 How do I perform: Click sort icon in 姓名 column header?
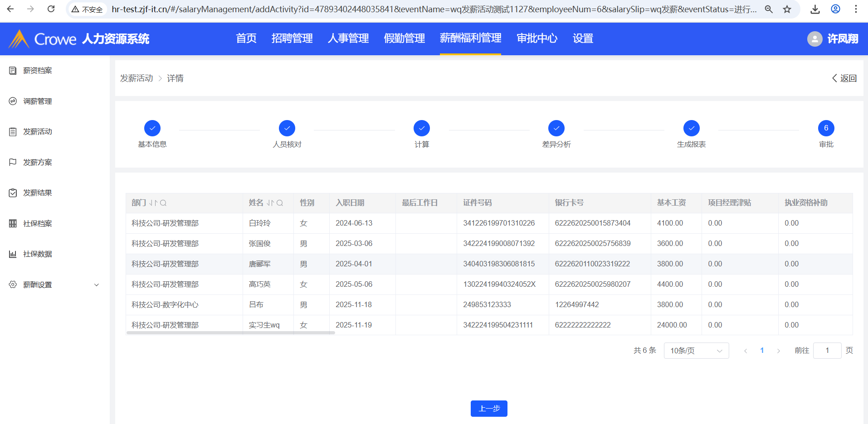click(x=270, y=203)
